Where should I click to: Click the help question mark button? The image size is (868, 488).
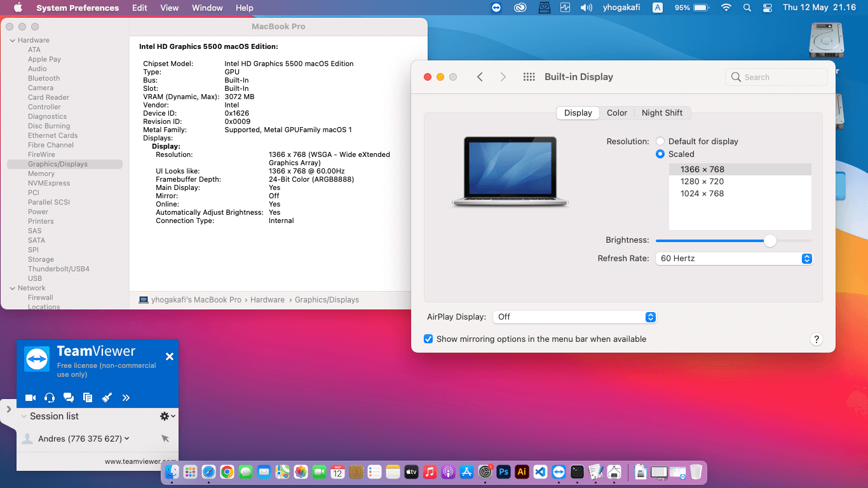tap(817, 339)
